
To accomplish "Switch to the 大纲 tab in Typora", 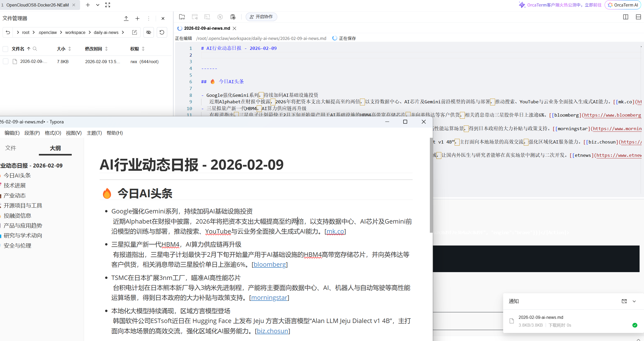I will [x=55, y=148].
